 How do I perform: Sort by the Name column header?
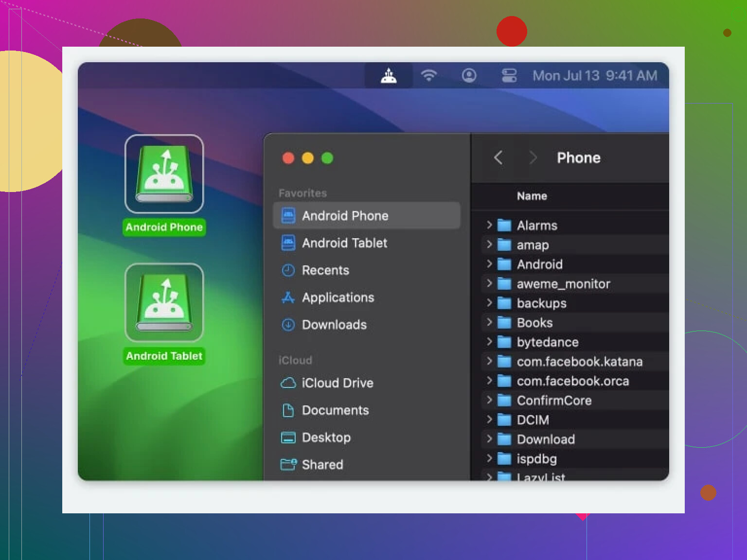pos(532,196)
